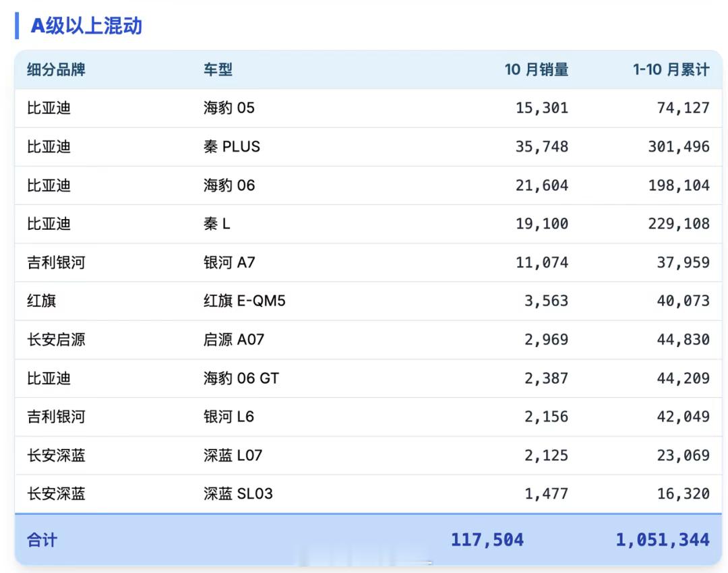The image size is (728, 573).
Task: Select the value 301,496
Action: 679,147
